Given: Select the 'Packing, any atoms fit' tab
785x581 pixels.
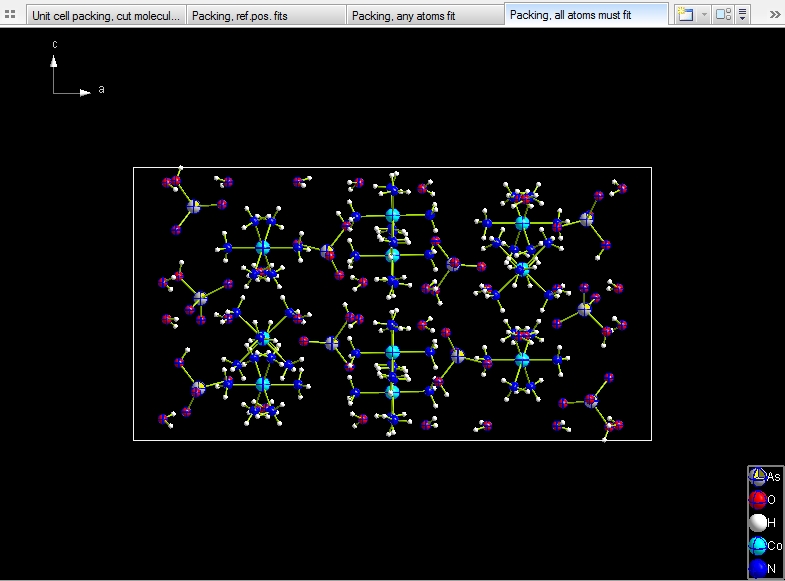Looking at the screenshot, I should (425, 15).
